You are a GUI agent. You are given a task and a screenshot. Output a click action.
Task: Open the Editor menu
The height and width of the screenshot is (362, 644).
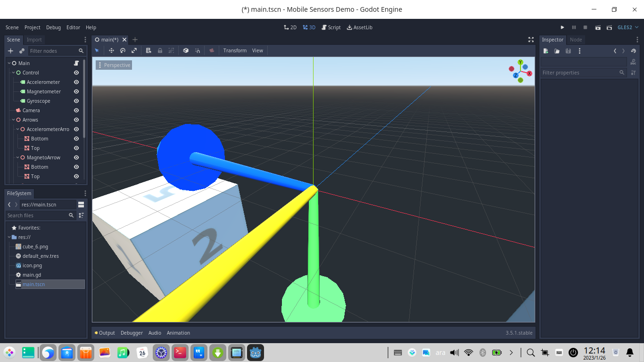tap(73, 27)
